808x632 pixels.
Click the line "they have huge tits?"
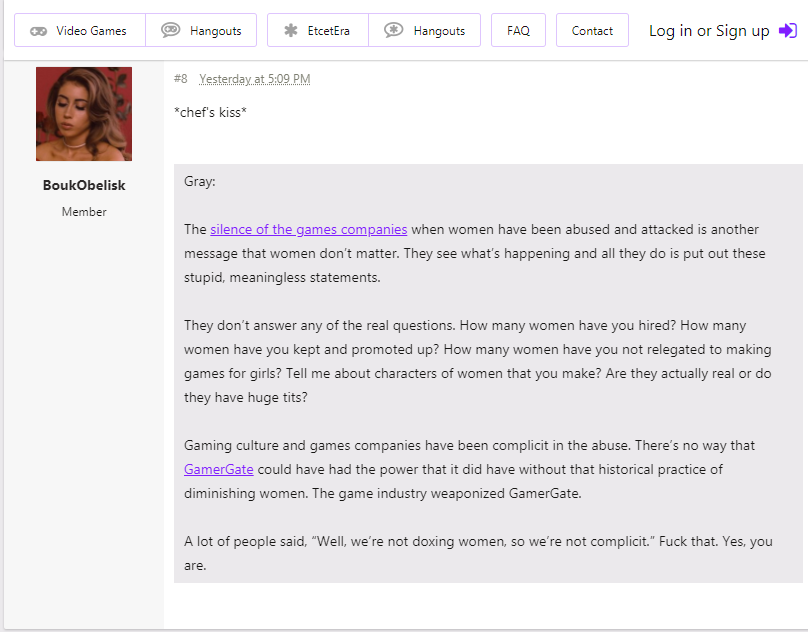click(x=246, y=397)
